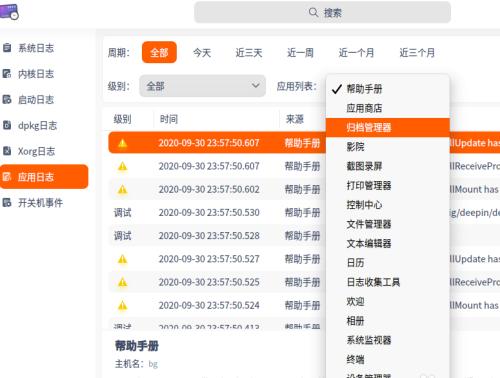Click the 内核日志 sidebar icon

click(x=7, y=74)
